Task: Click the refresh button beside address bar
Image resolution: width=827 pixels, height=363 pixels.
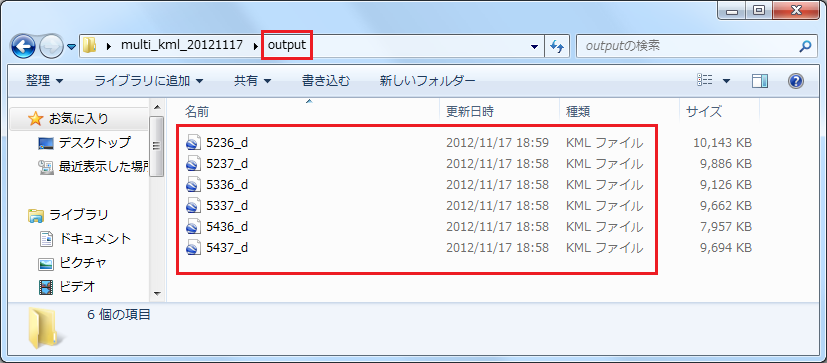Action: 557,46
